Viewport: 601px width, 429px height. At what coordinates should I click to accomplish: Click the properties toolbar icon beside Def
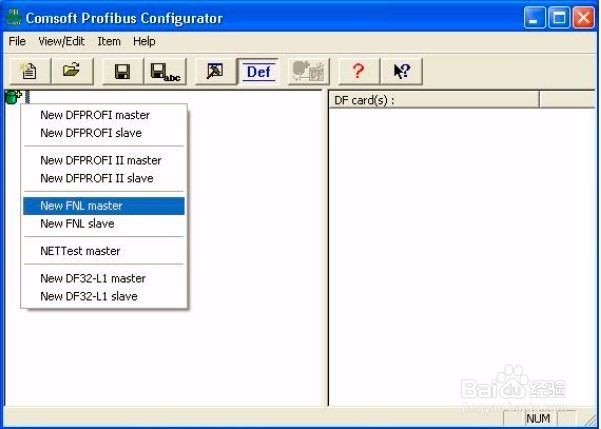[215, 71]
